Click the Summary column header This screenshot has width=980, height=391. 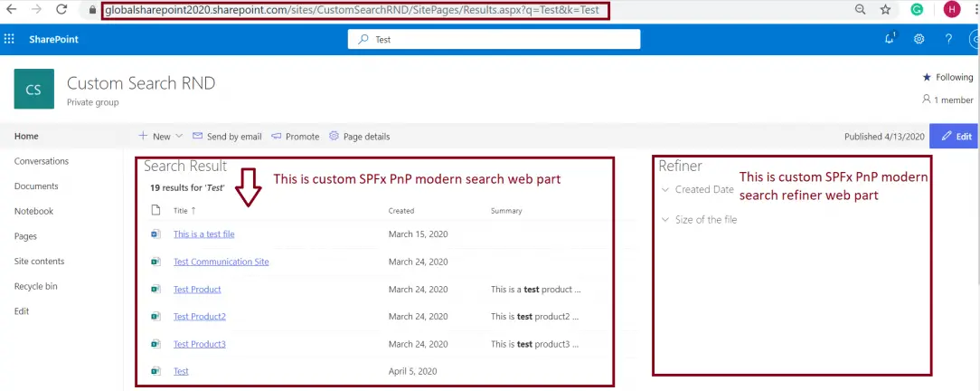coord(506,211)
